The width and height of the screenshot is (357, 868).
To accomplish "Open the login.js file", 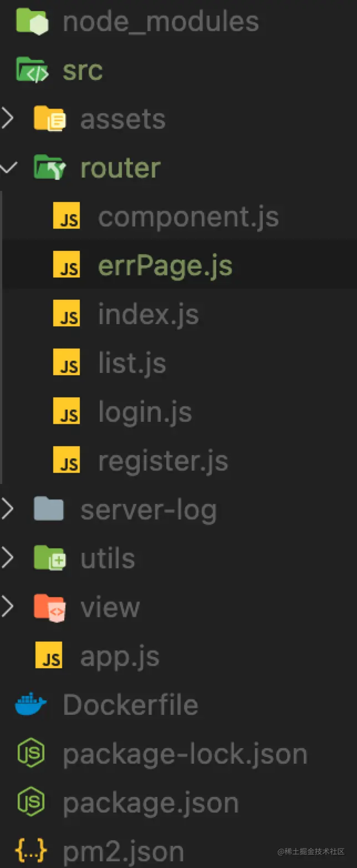I will pyautogui.click(x=145, y=412).
